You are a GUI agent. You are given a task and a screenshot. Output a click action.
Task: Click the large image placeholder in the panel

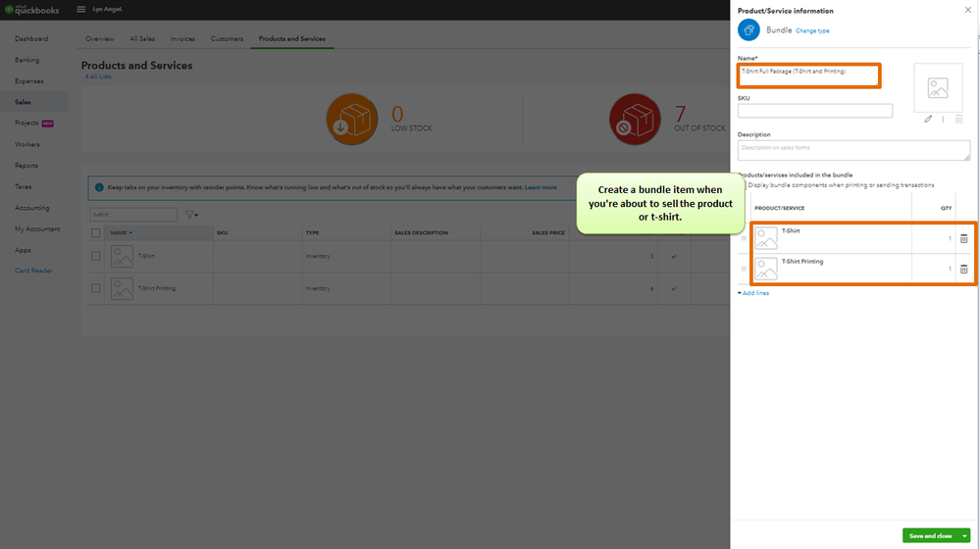pos(938,87)
